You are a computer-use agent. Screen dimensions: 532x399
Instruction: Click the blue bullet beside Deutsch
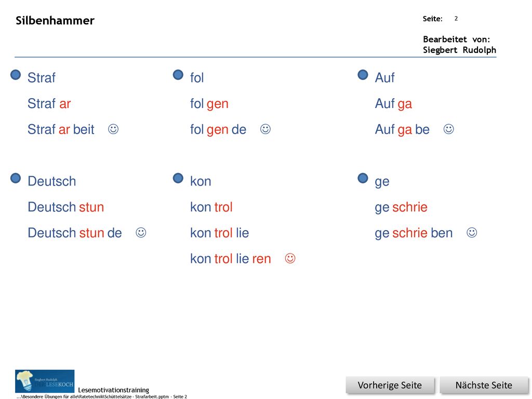16,178
